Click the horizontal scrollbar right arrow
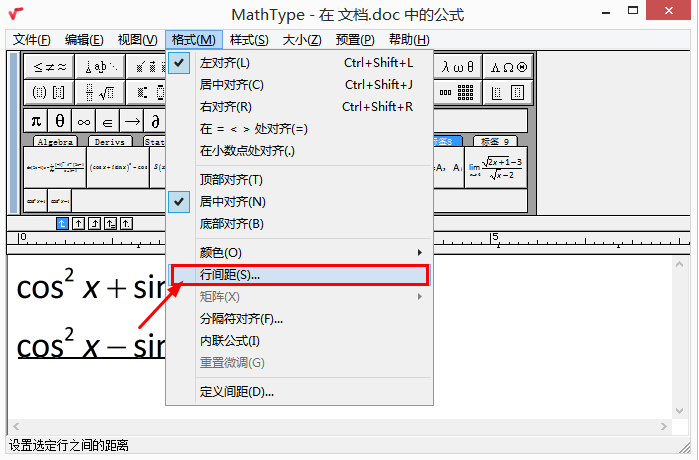This screenshot has width=699, height=460. (x=664, y=427)
